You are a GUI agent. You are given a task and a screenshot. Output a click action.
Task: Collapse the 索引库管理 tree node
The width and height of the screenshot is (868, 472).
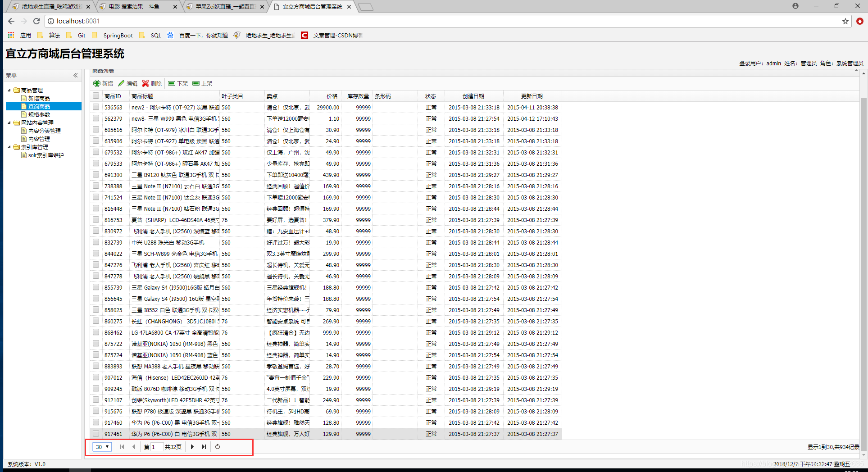(x=9, y=147)
